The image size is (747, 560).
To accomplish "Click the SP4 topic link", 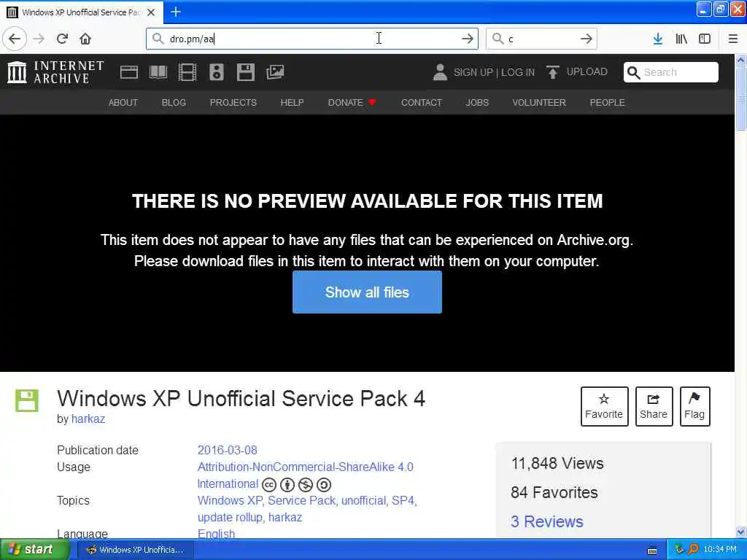I will (403, 500).
